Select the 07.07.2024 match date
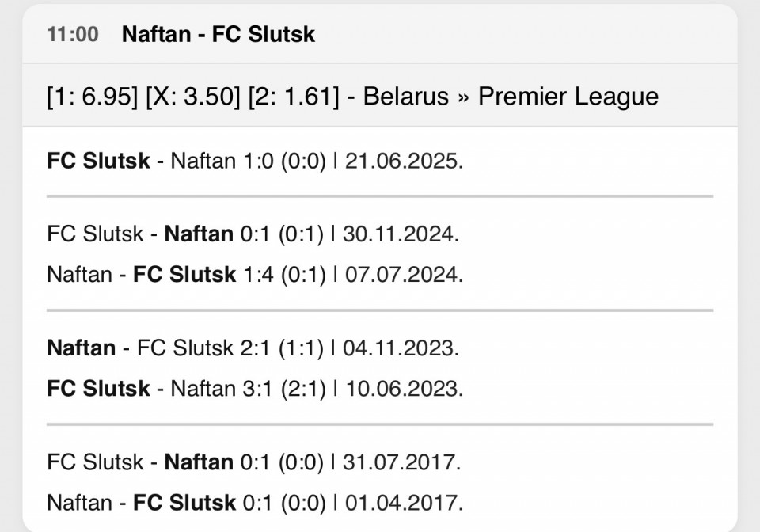 402,275
